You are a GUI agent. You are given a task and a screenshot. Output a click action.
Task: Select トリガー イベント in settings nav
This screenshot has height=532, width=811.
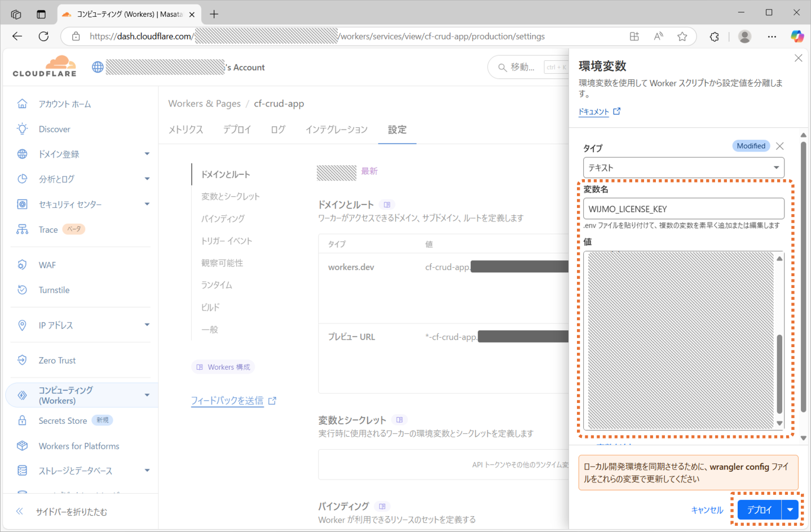tap(227, 241)
